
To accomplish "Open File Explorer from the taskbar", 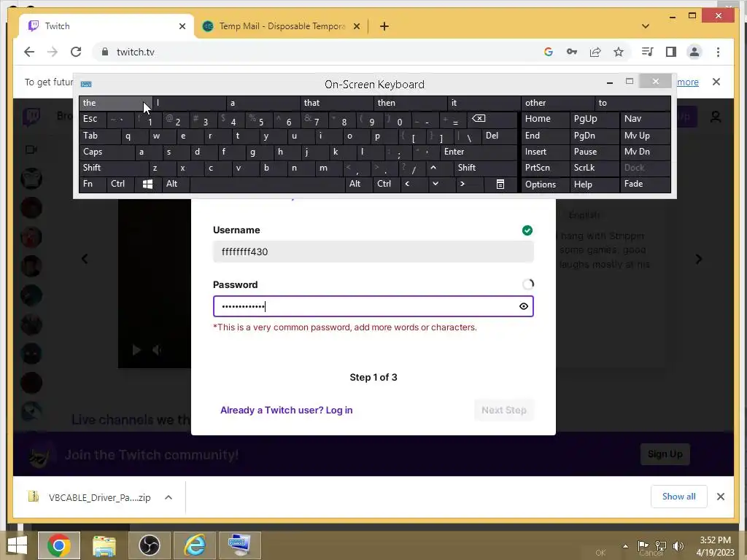I will (104, 545).
